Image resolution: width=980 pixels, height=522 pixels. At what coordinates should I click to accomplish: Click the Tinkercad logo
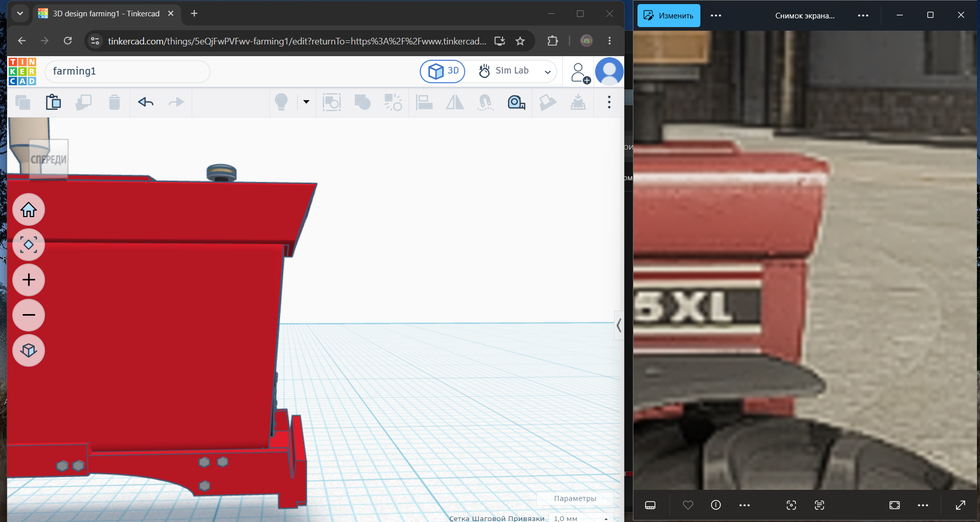(22, 72)
